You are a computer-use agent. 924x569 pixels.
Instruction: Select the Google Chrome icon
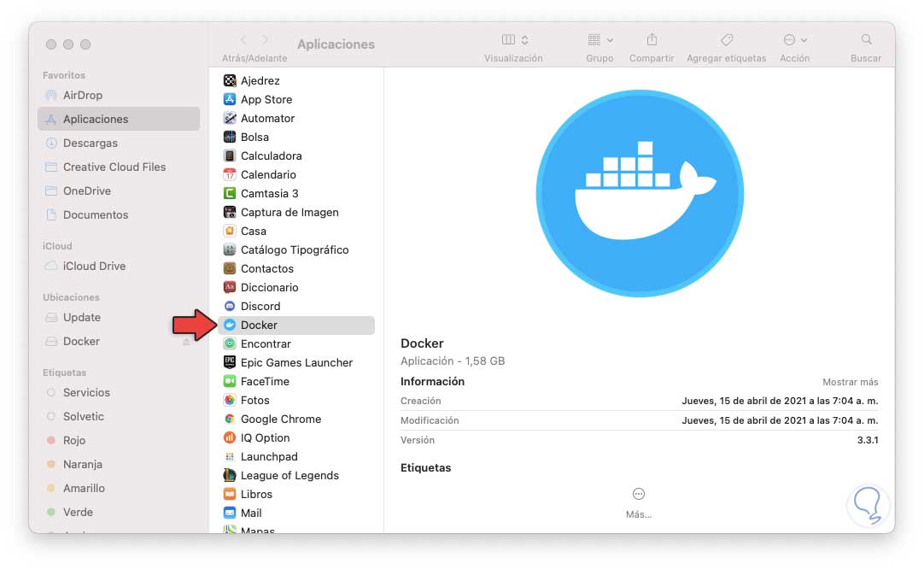(230, 419)
